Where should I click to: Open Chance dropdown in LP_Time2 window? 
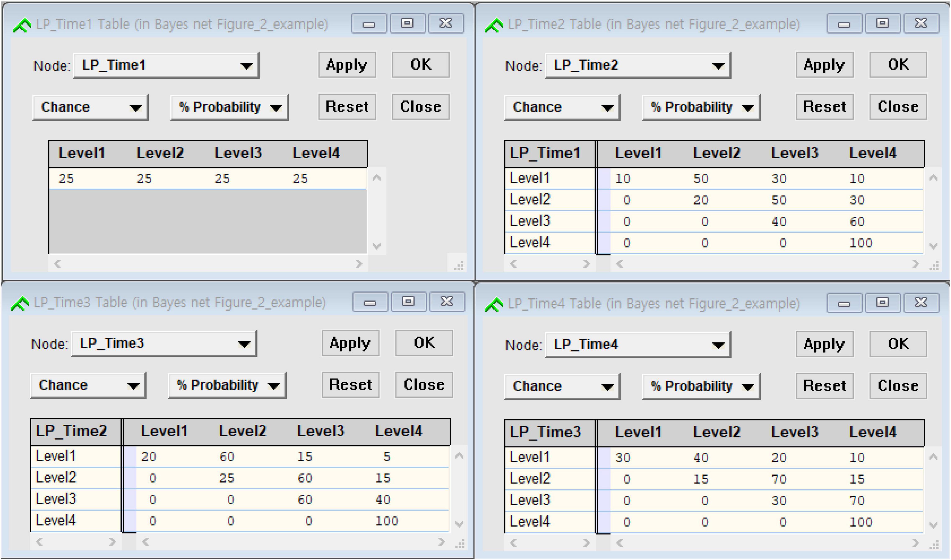[x=562, y=108]
